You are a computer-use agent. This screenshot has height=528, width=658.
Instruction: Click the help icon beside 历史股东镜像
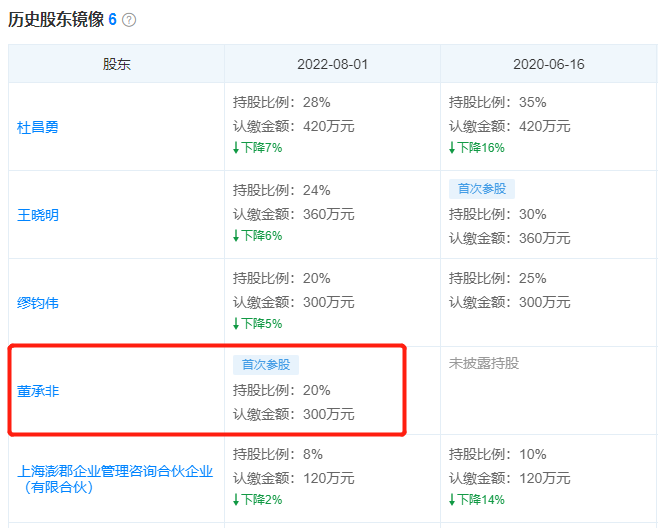click(x=129, y=20)
